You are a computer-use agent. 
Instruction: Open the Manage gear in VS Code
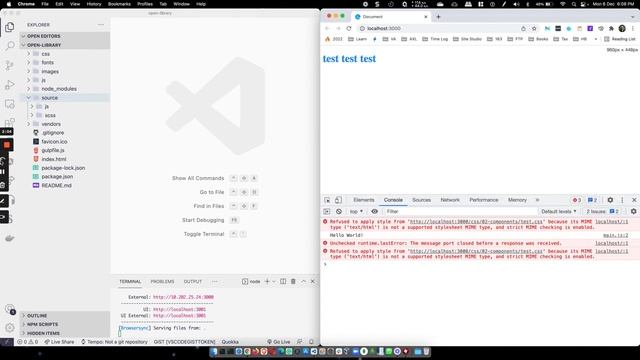[10, 328]
